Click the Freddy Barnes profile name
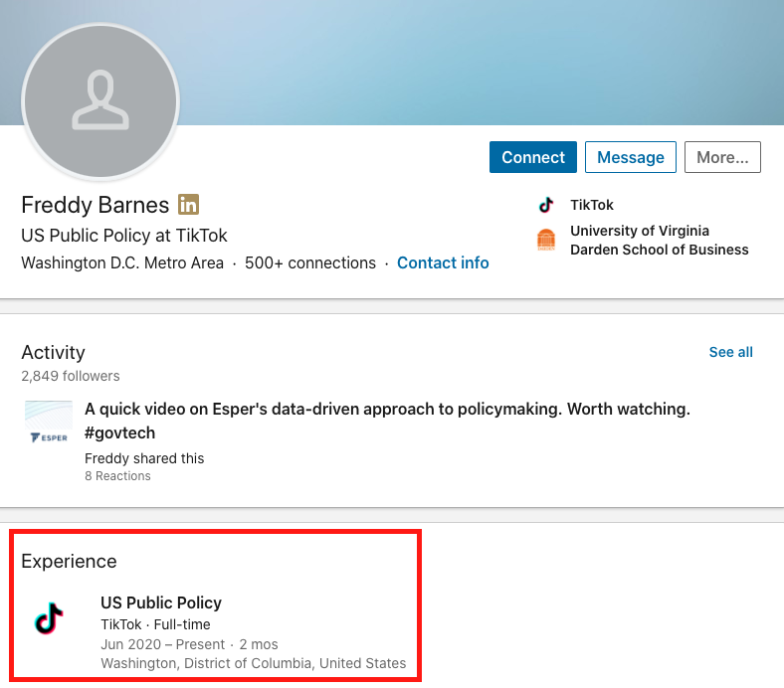This screenshot has width=784, height=688. click(x=95, y=205)
